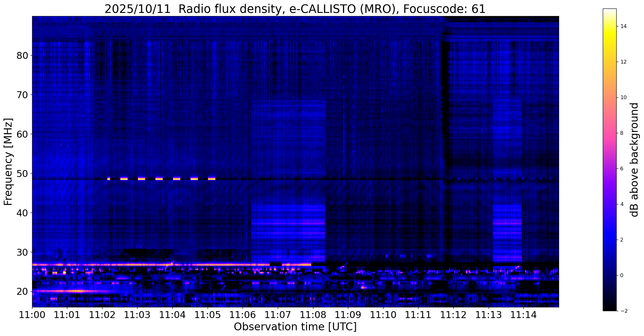Click the 70 MHz frequency tick label
Viewport: 644px width, 336px height.
coord(22,95)
